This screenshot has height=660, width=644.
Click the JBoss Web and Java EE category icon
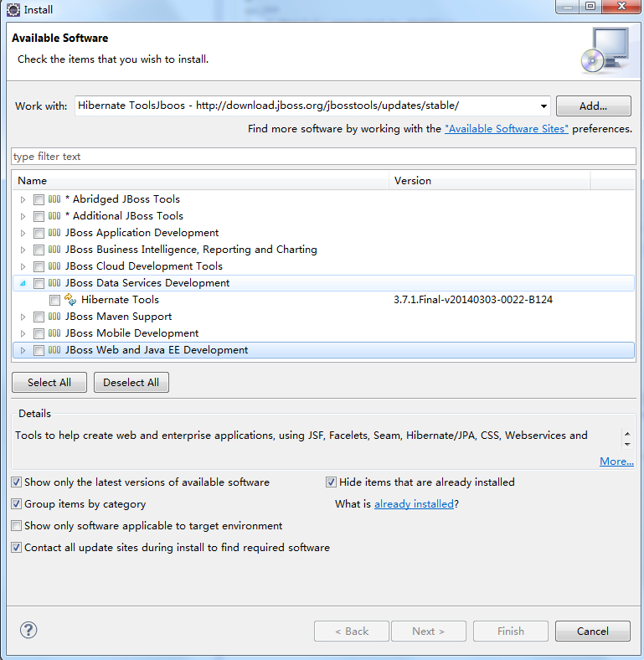(x=54, y=350)
